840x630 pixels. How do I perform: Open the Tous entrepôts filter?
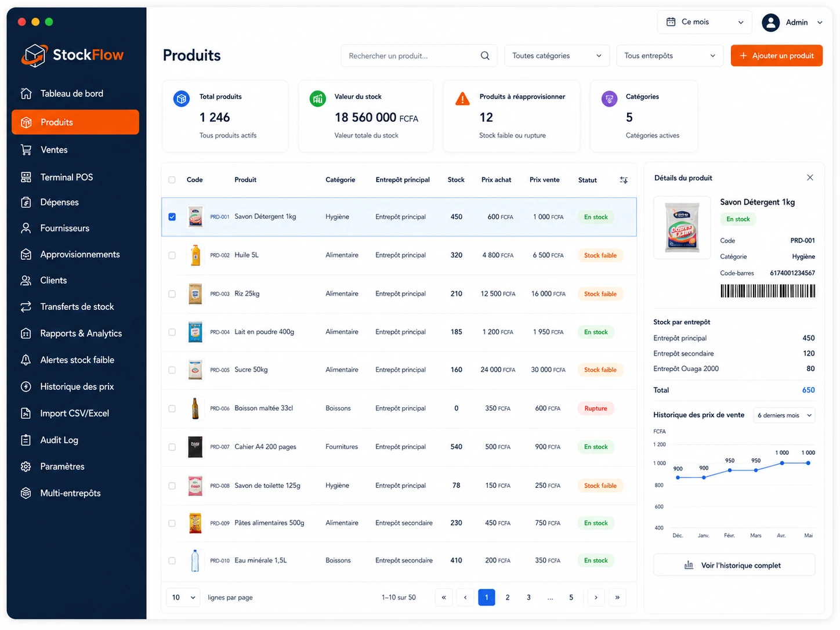(x=670, y=56)
